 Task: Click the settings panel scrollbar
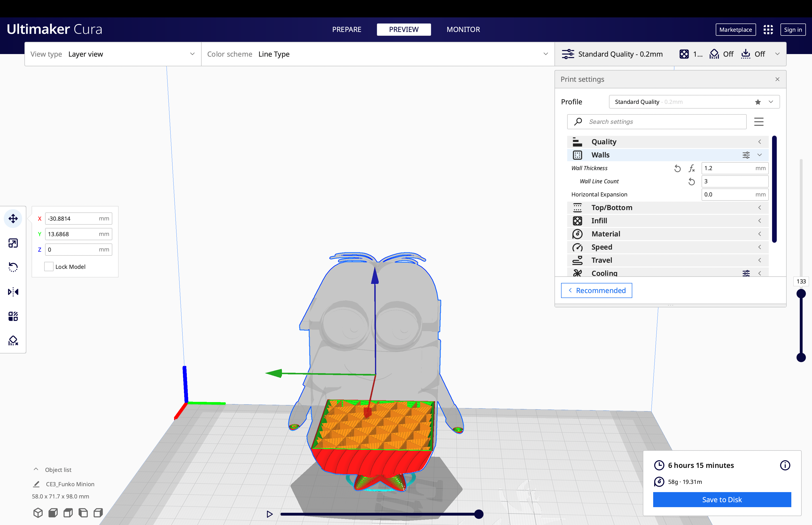(774, 189)
